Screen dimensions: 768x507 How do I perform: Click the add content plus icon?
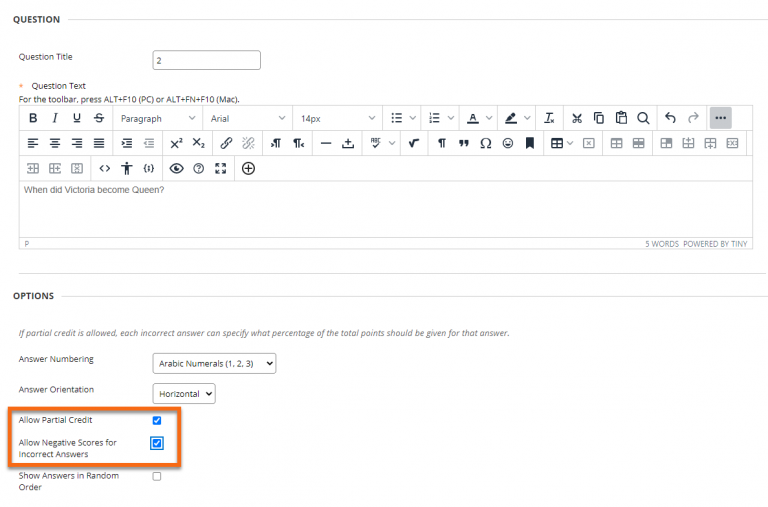click(x=248, y=169)
